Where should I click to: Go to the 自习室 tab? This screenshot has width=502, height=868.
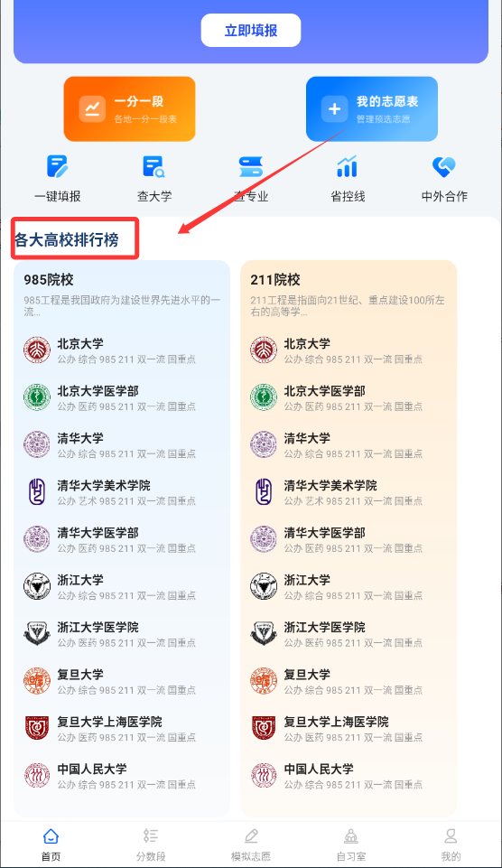point(351,845)
